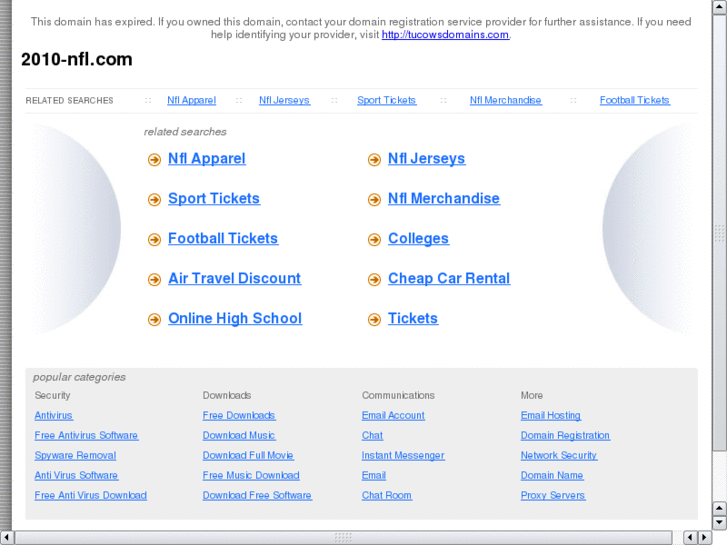Viewport: 727px width, 545px height.
Task: Click the Communications category label
Action: point(398,396)
